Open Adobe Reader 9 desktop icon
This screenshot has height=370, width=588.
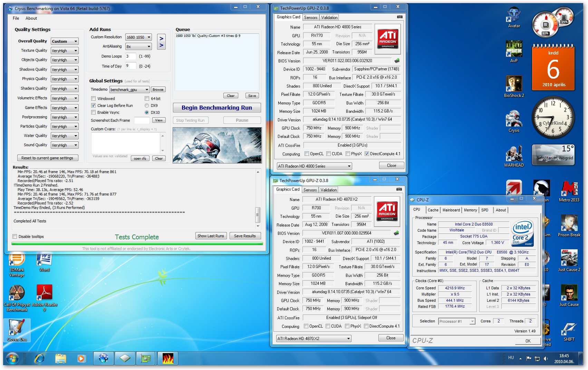(45, 299)
